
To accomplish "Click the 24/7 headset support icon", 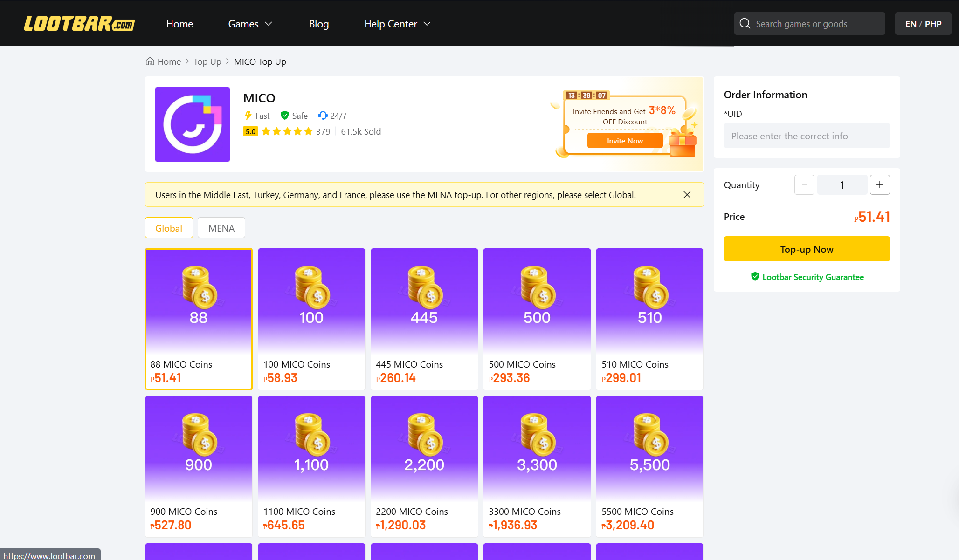I will click(323, 116).
